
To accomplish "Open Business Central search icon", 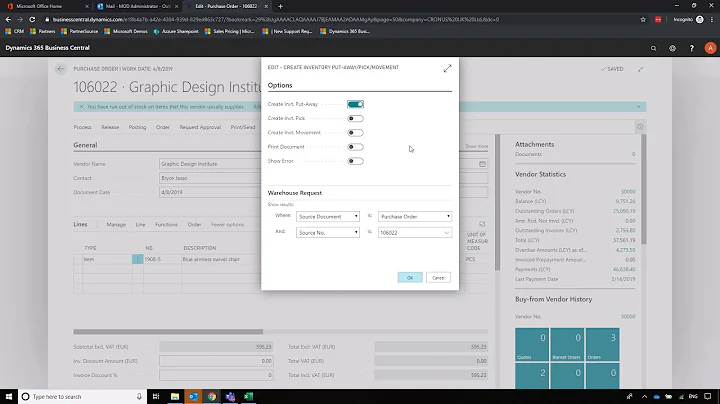I will coord(653,48).
